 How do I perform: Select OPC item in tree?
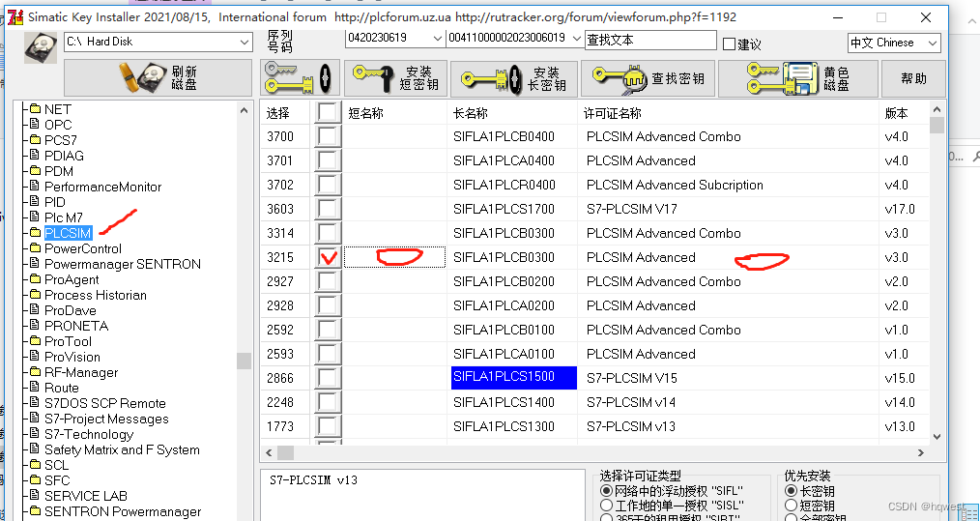(58, 125)
